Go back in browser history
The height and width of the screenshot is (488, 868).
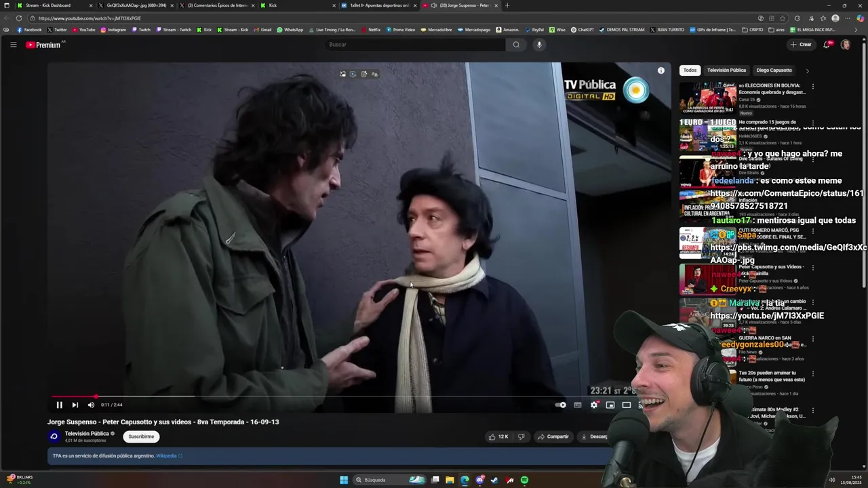(7, 18)
